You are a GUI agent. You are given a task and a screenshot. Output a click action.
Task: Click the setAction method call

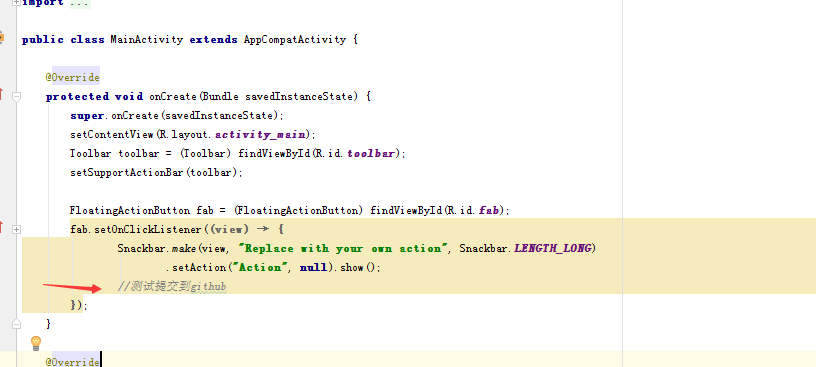(x=199, y=268)
